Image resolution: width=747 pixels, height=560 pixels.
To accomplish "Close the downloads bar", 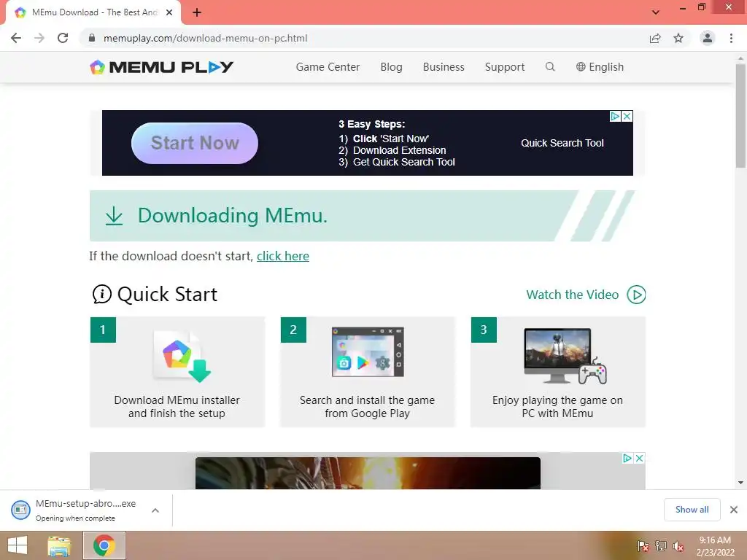I will click(x=734, y=510).
